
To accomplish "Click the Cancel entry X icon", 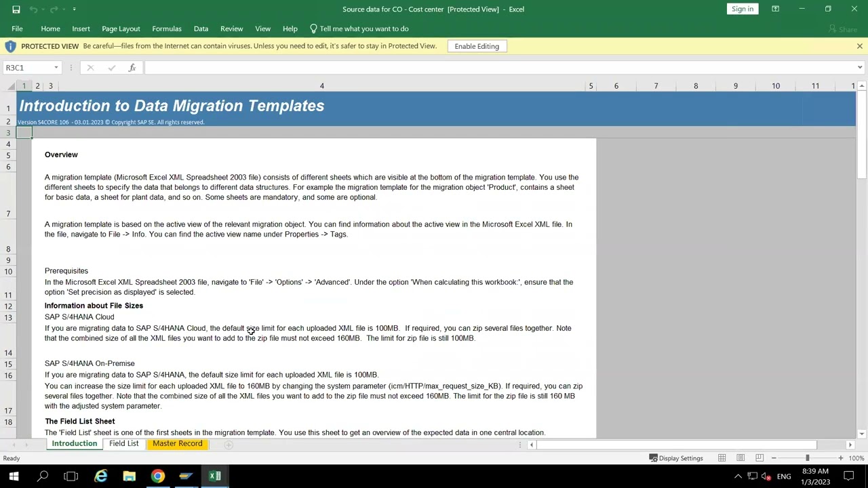I will pos(90,68).
